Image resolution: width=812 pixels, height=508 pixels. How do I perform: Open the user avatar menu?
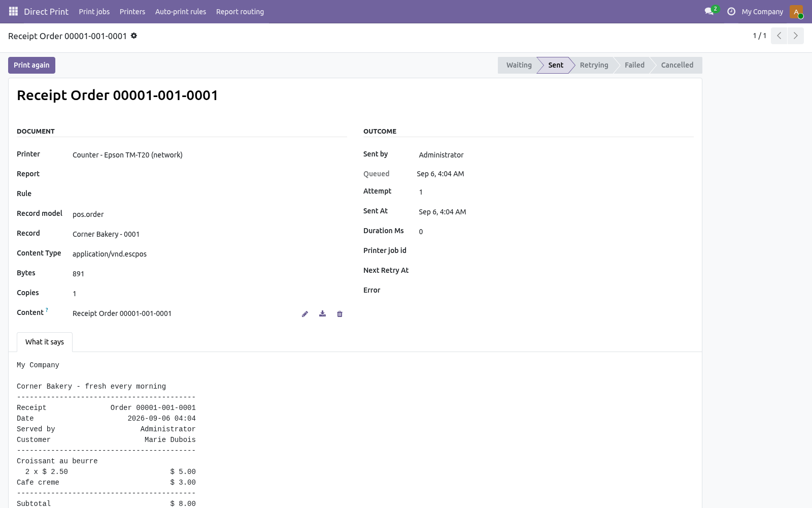[796, 11]
